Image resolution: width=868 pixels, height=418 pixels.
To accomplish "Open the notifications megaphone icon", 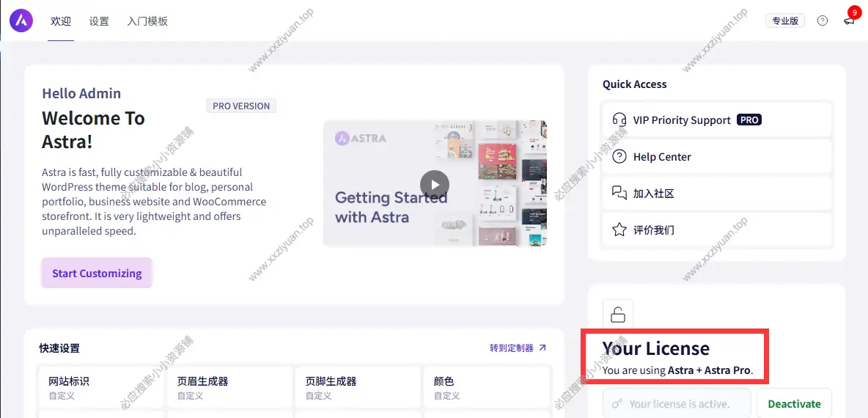I will tap(849, 21).
